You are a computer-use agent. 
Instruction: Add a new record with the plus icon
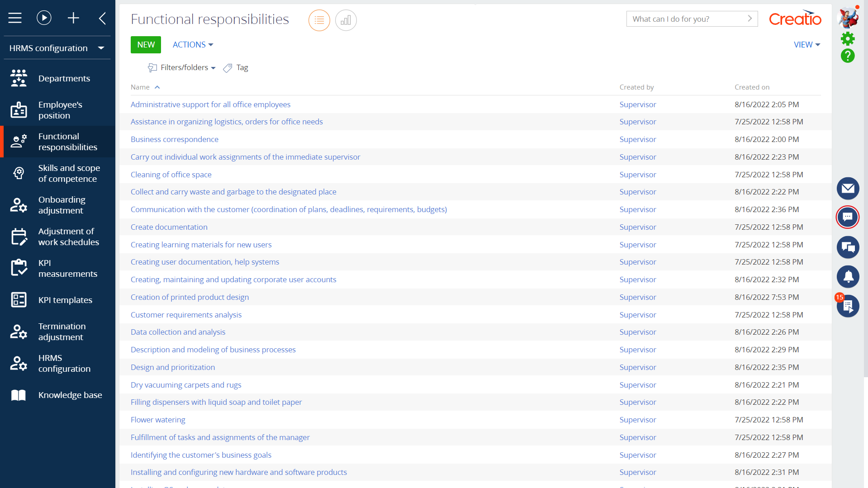pyautogui.click(x=73, y=18)
